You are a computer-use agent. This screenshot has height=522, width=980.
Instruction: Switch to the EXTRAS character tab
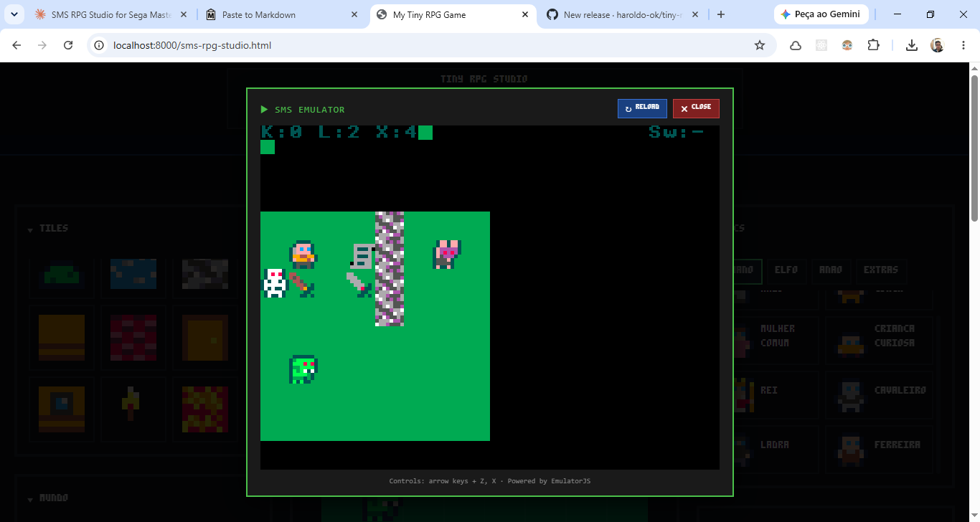881,270
